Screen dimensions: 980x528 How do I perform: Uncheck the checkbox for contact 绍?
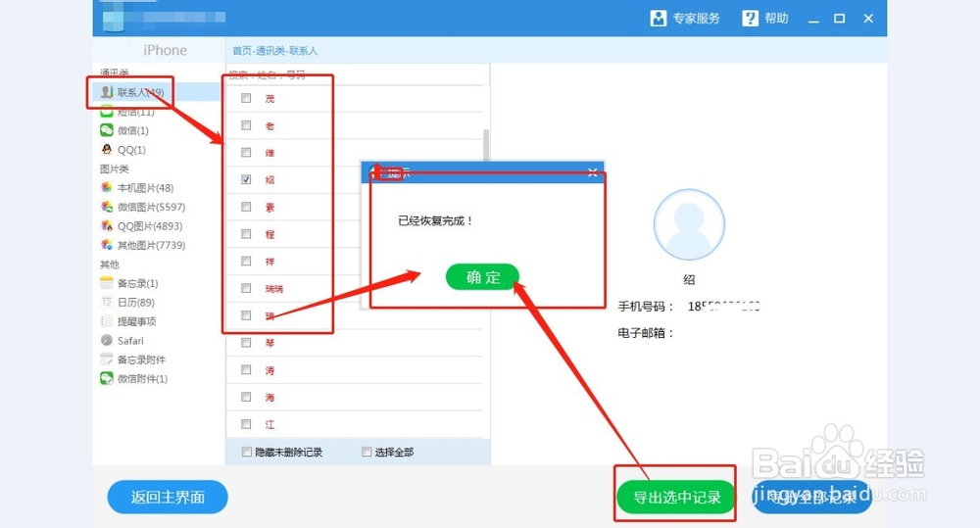[x=246, y=179]
